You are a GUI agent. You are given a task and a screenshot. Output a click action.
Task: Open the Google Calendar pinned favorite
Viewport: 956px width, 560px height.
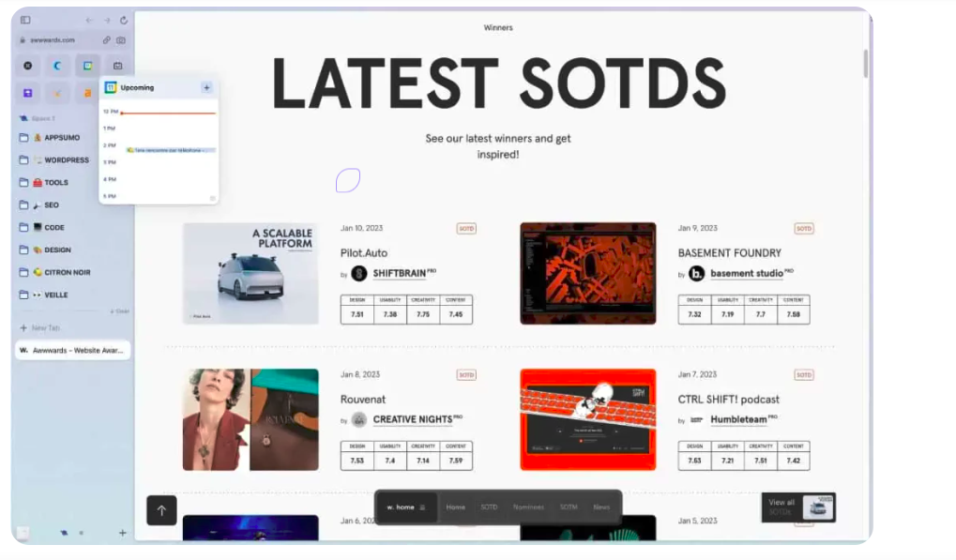88,66
